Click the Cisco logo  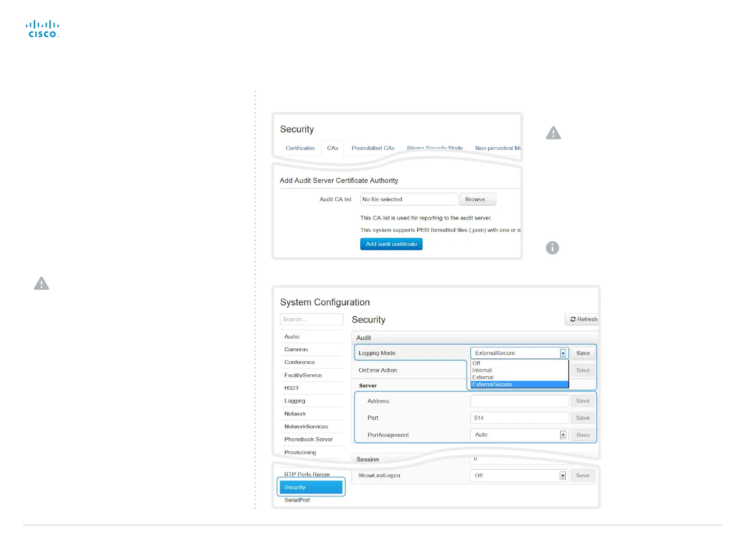pyautogui.click(x=42, y=29)
